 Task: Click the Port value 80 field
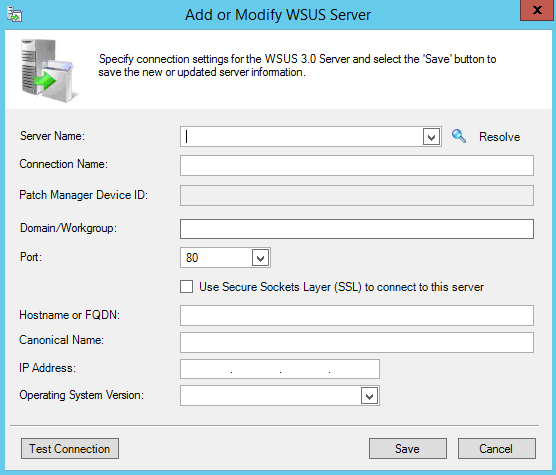(x=216, y=258)
